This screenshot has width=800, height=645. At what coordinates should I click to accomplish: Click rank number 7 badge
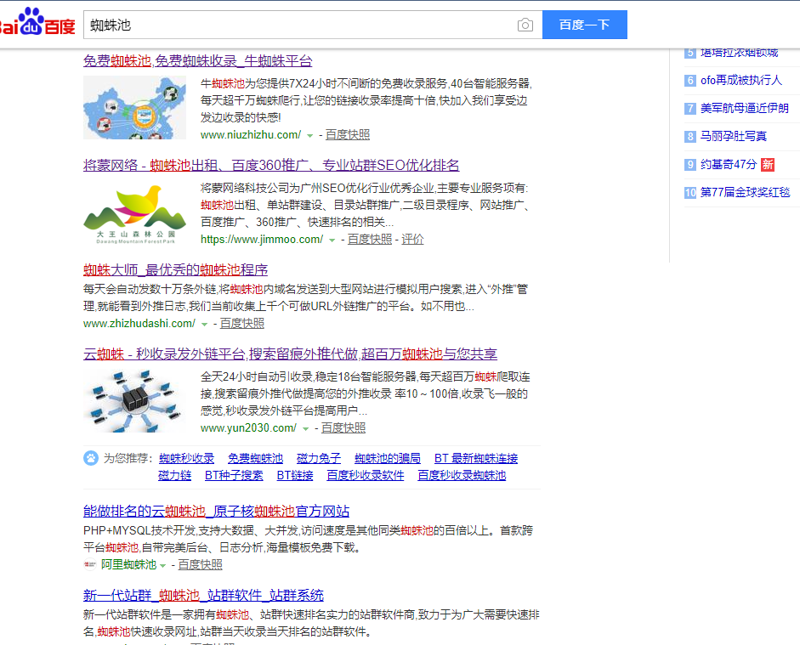tap(690, 108)
